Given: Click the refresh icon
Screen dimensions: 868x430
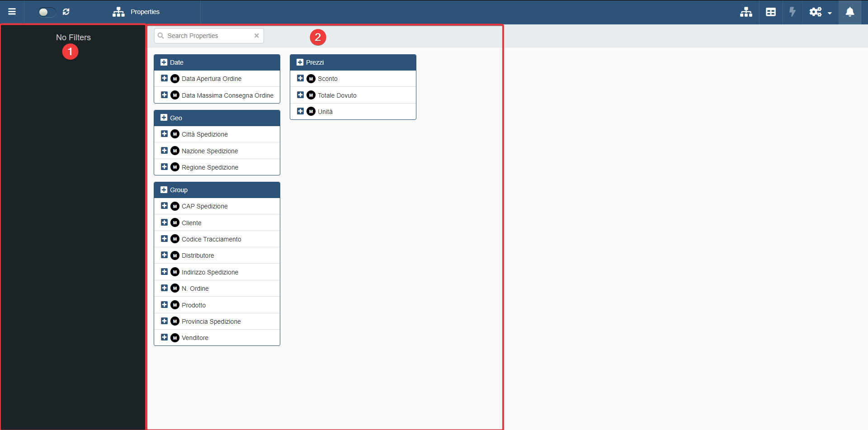Looking at the screenshot, I should 66,12.
